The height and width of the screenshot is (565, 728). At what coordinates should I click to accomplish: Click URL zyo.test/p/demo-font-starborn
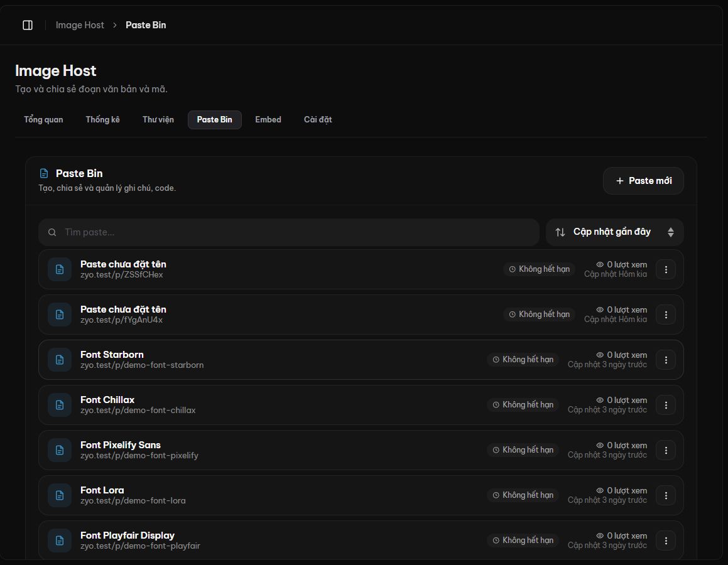tap(142, 365)
